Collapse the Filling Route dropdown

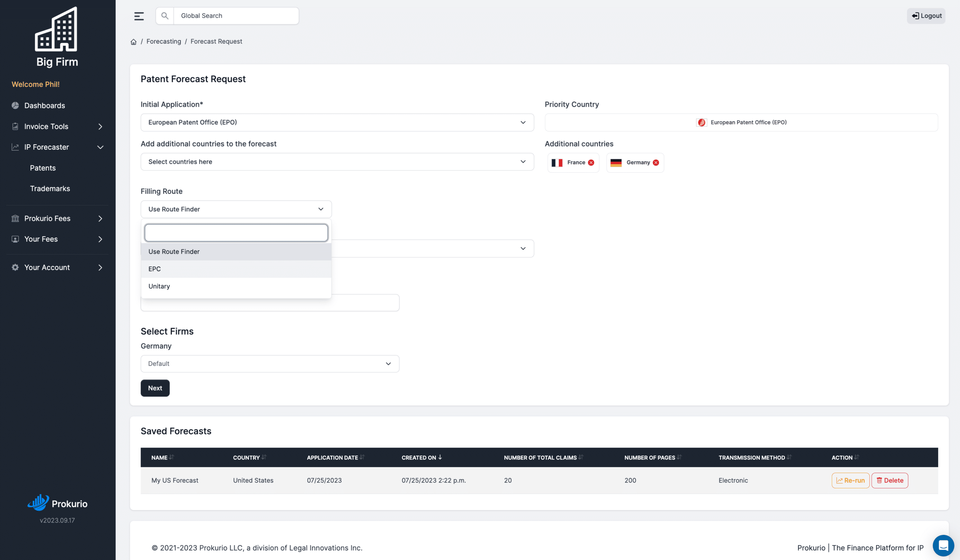click(x=236, y=209)
